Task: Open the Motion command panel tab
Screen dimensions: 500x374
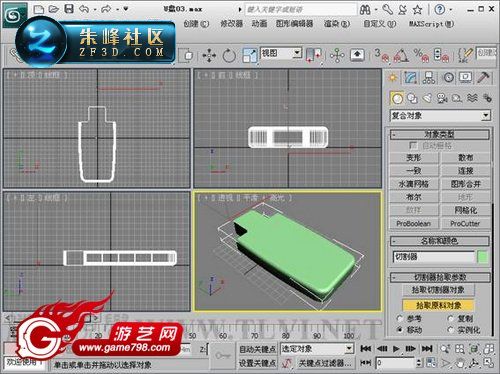Action: pos(448,78)
